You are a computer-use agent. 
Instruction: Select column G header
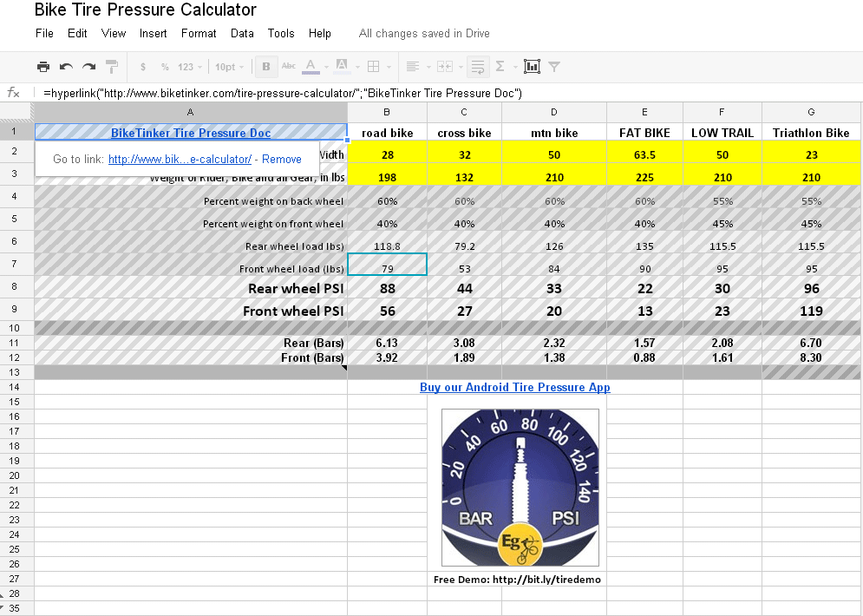[811, 112]
